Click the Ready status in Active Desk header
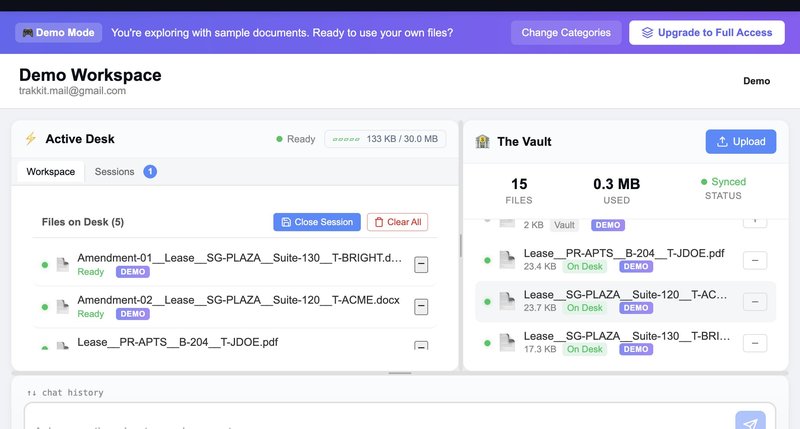 [296, 139]
